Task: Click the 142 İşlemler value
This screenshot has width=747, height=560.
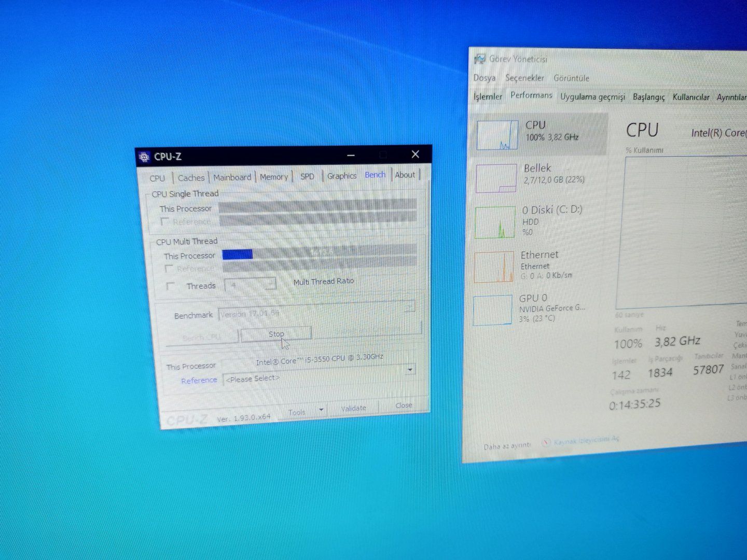Action: point(621,375)
